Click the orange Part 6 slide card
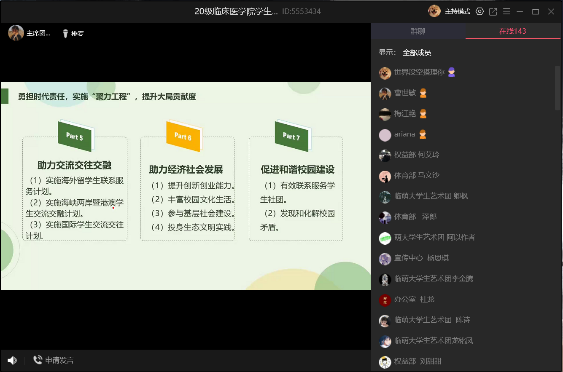This screenshot has height=372, width=563. point(183,136)
